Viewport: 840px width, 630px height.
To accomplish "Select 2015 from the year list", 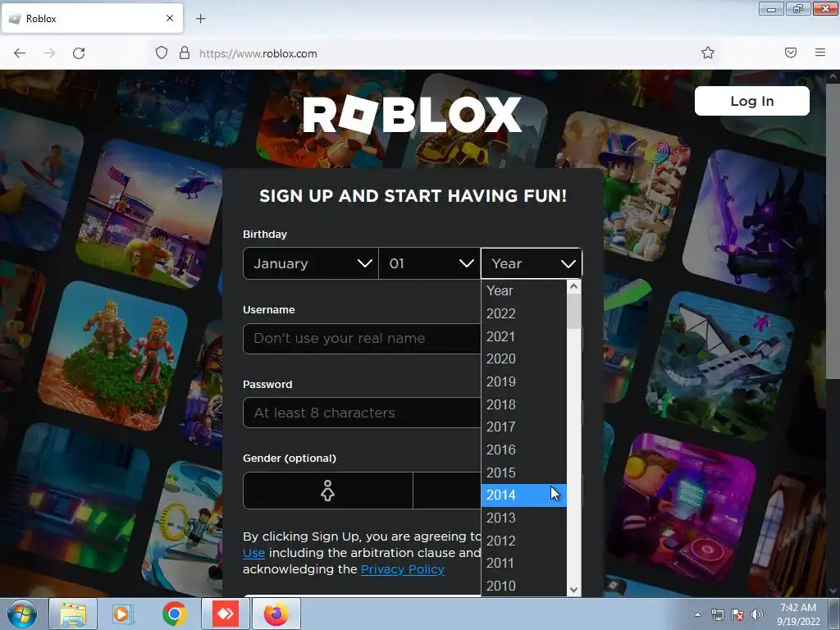I will click(x=524, y=472).
